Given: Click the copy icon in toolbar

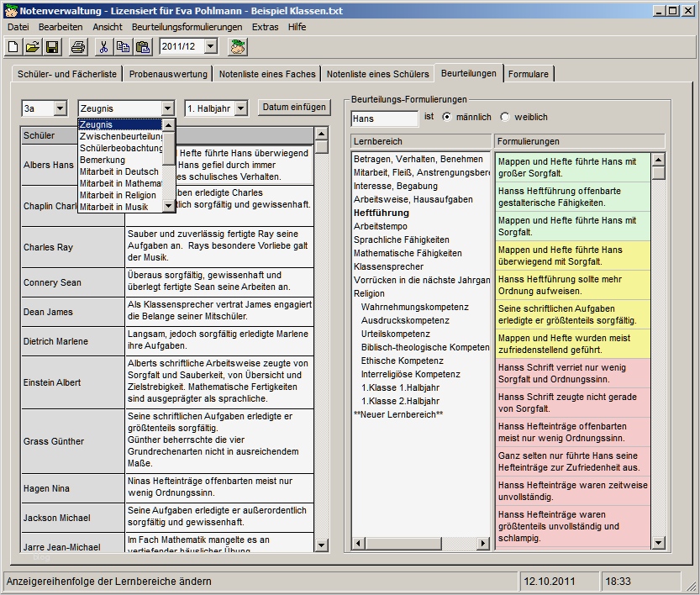Looking at the screenshot, I should pyautogui.click(x=124, y=47).
